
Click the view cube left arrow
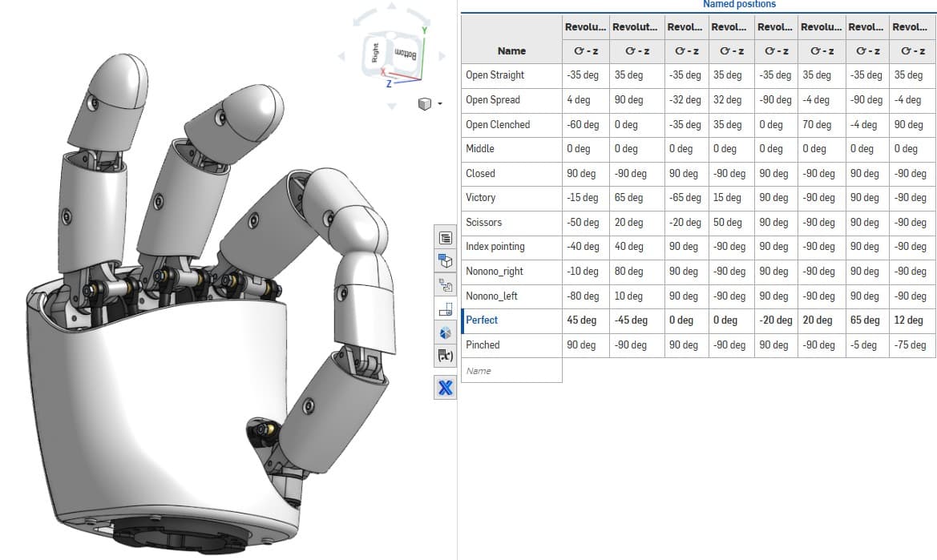[x=341, y=56]
